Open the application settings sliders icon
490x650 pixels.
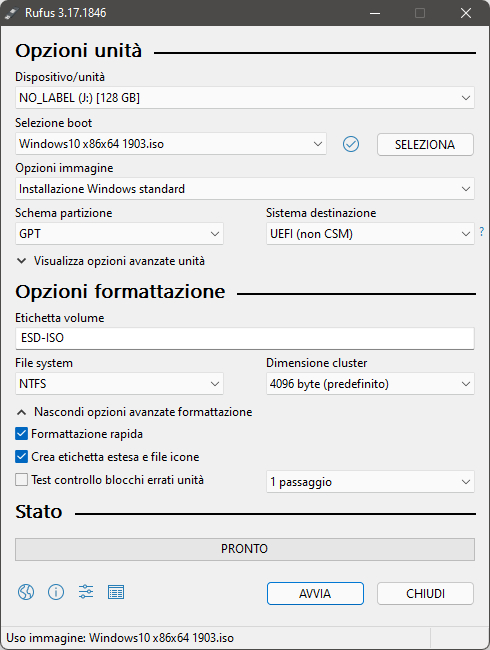coord(86,592)
